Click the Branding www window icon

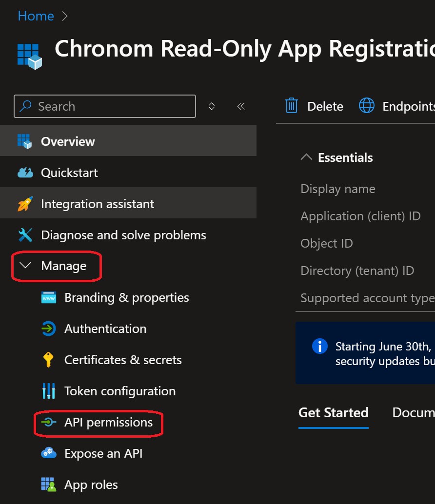point(49,297)
